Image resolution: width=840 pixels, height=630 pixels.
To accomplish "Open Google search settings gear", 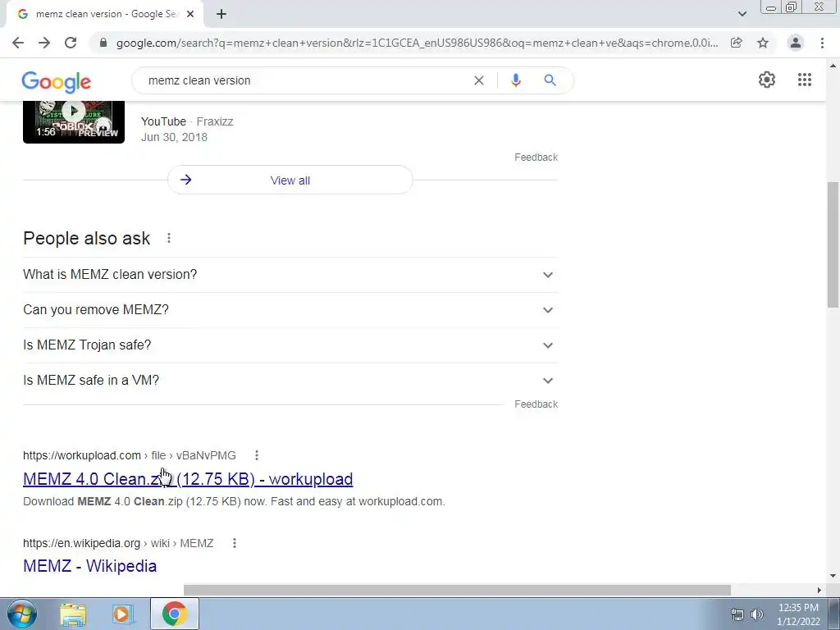I will (x=767, y=80).
